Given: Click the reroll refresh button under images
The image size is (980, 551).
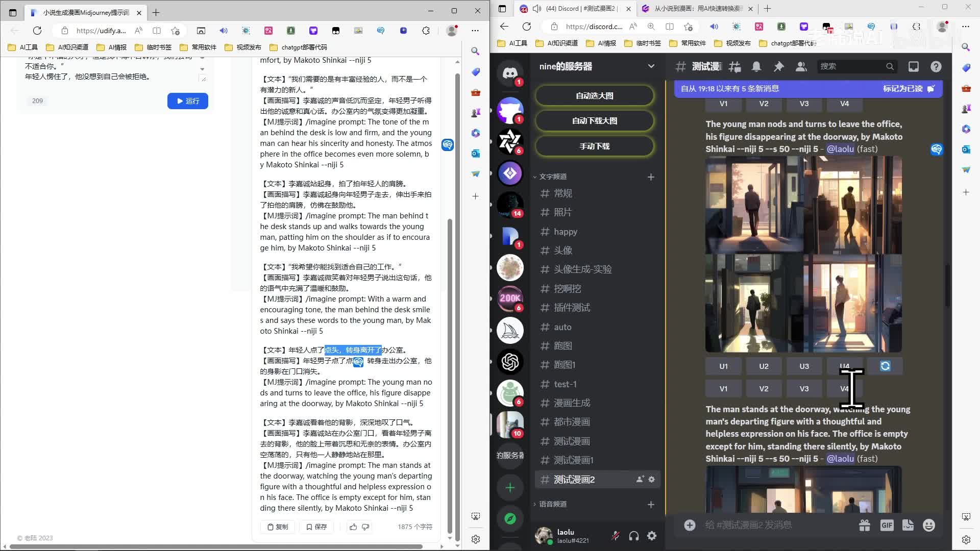Looking at the screenshot, I should (885, 366).
